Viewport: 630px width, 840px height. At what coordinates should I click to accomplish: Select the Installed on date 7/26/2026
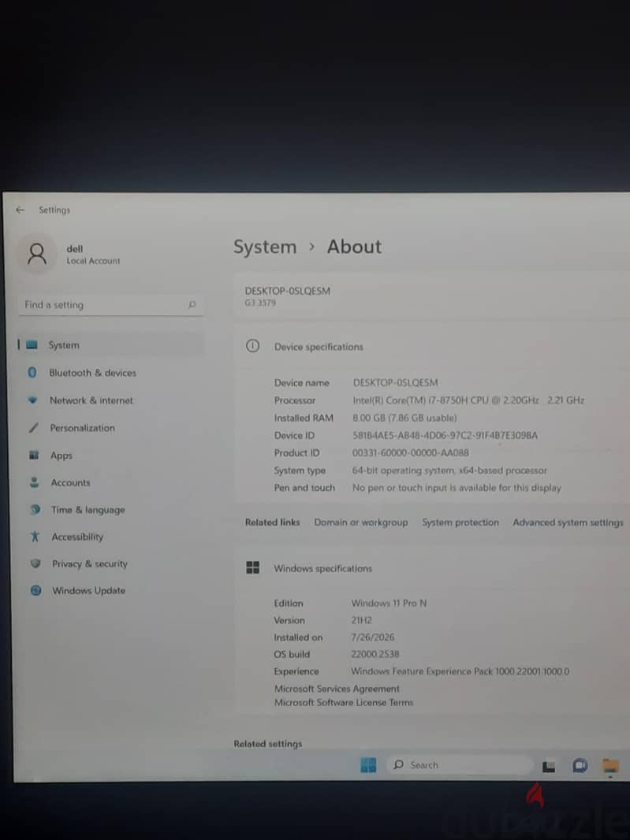pos(373,637)
